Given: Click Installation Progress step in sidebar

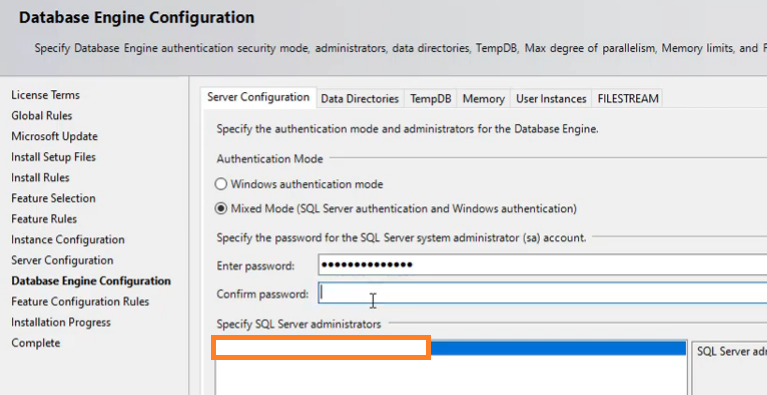Looking at the screenshot, I should [61, 322].
